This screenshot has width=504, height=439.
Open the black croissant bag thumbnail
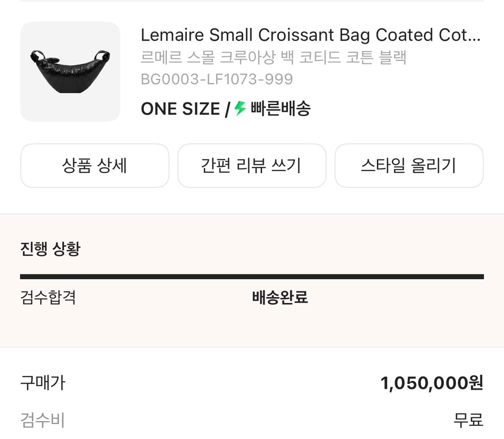[70, 72]
